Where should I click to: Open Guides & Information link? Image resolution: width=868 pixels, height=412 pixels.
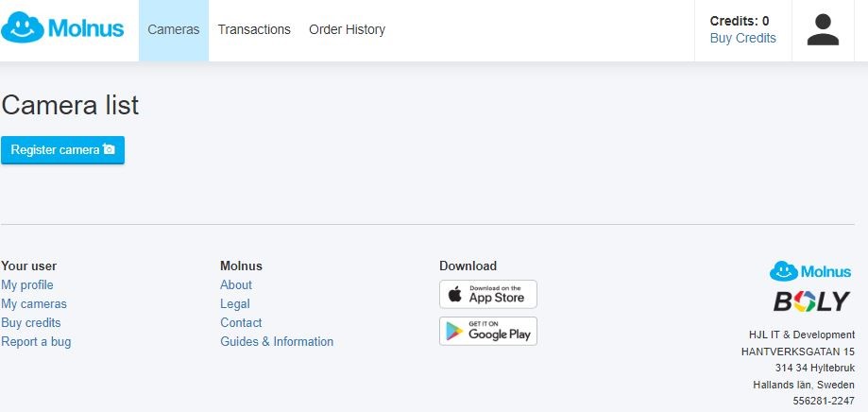pyautogui.click(x=277, y=342)
